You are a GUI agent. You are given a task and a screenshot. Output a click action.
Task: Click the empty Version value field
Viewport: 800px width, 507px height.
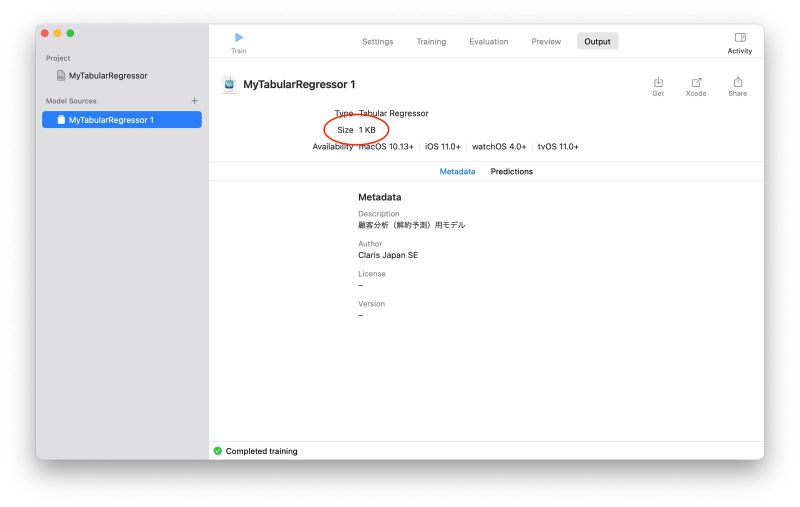click(361, 315)
